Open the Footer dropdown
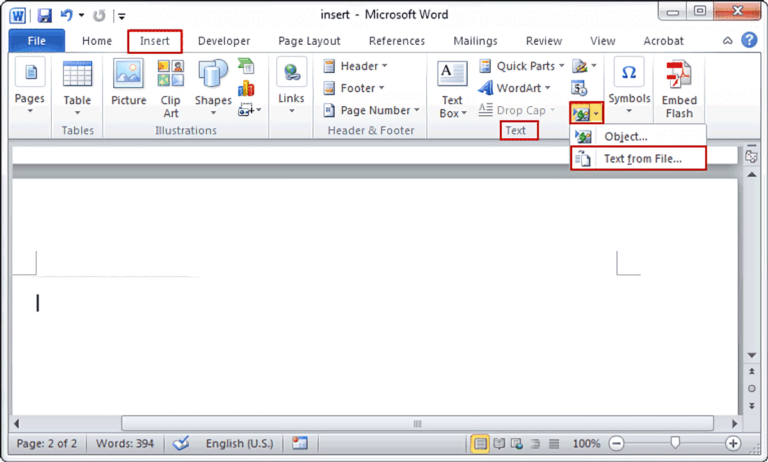768x462 pixels. [354, 88]
